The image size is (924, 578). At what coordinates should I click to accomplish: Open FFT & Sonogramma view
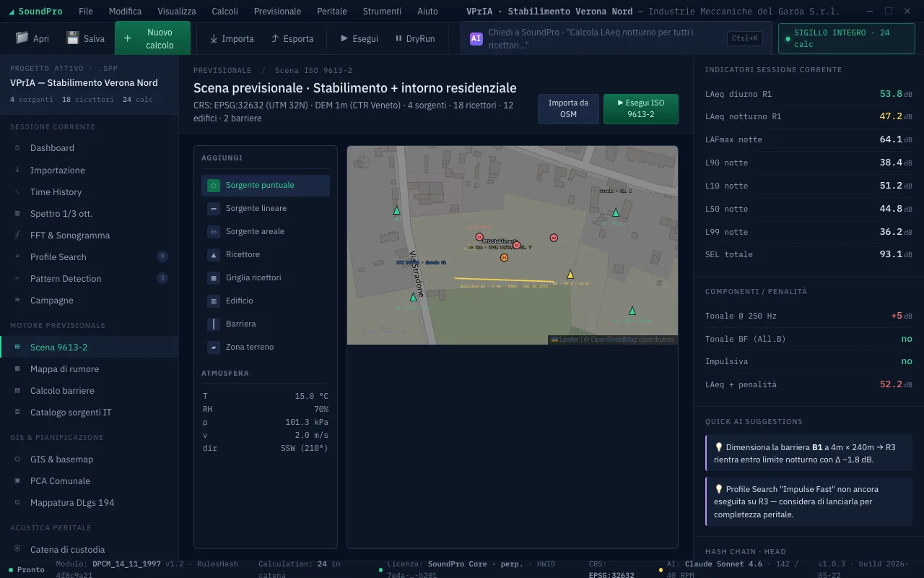coord(90,236)
